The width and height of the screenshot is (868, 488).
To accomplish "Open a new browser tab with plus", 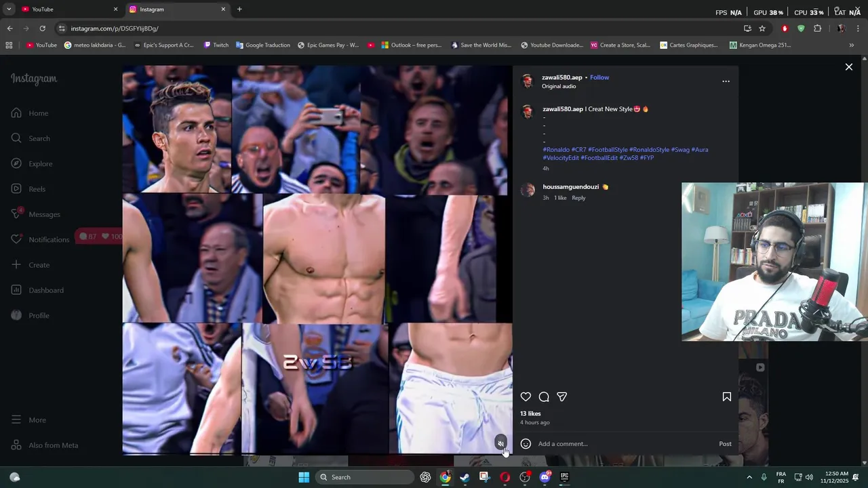I will click(239, 9).
